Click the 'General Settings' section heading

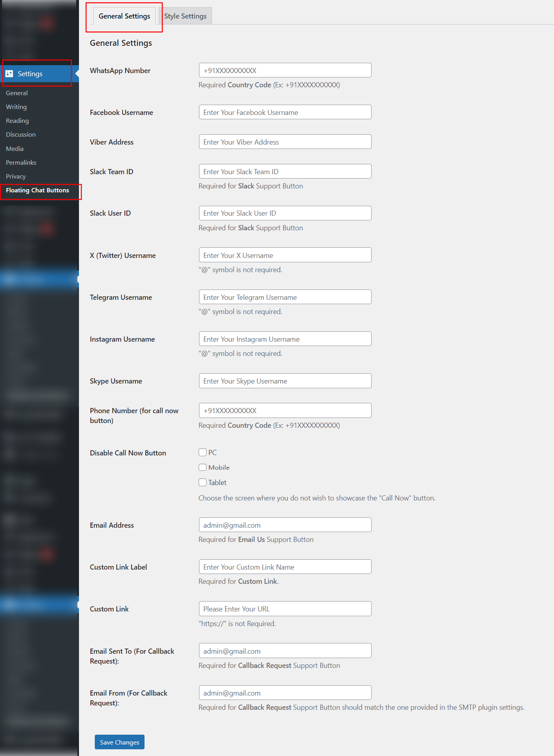click(121, 43)
